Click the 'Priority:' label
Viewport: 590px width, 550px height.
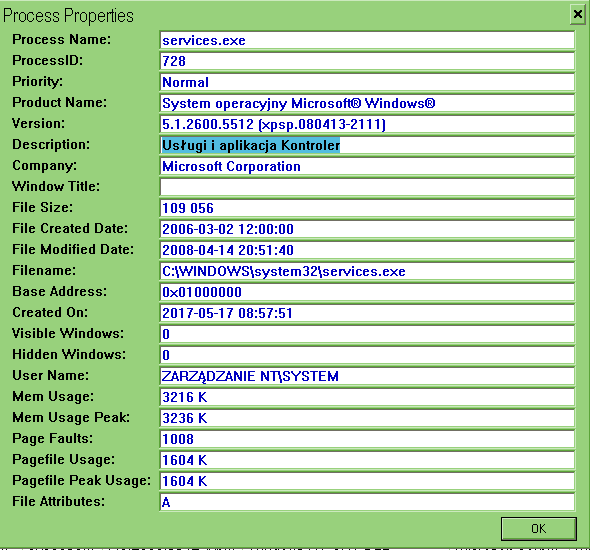(x=37, y=82)
